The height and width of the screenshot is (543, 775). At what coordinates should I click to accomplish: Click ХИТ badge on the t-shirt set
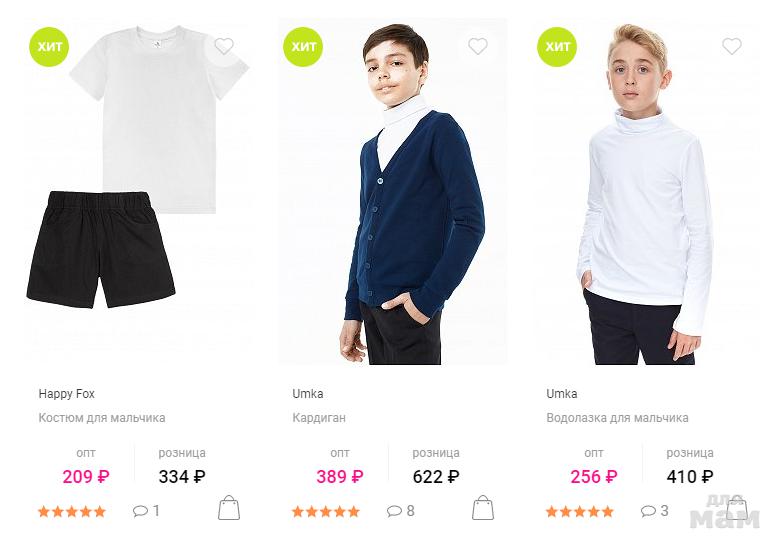[49, 47]
